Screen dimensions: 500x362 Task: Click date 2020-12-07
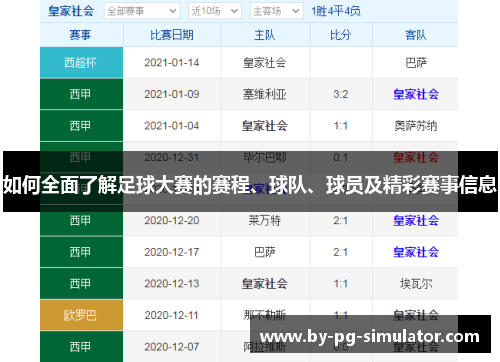[x=172, y=347]
